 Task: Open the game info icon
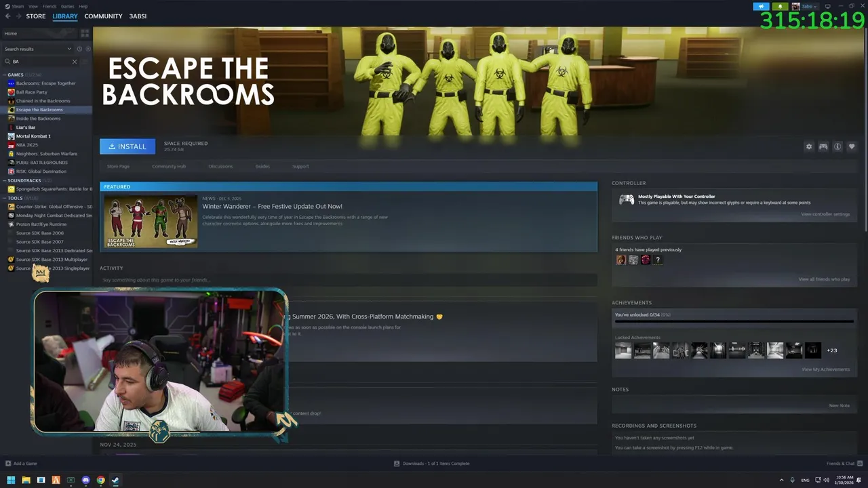837,146
